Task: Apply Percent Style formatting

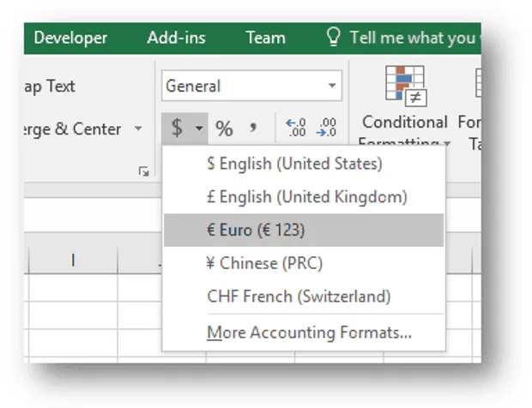Action: pos(224,129)
